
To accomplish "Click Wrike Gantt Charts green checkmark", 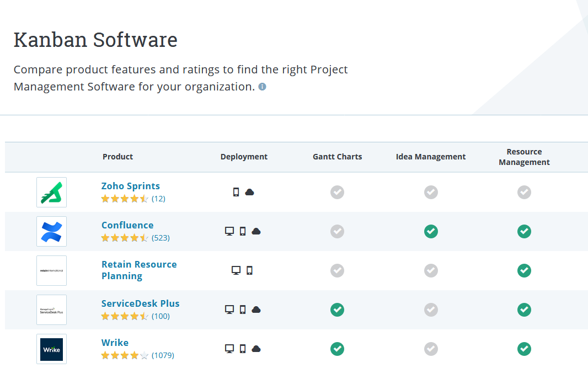I will 337,349.
